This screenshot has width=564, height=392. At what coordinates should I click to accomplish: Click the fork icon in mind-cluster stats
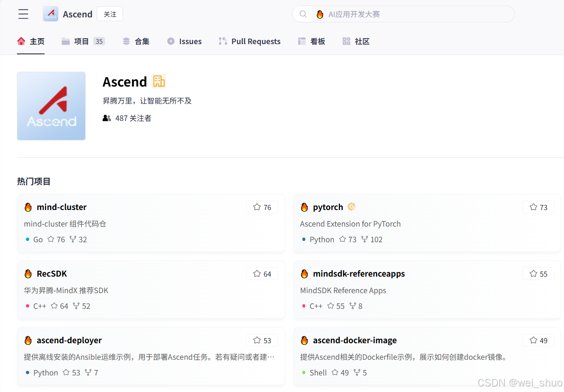73,239
